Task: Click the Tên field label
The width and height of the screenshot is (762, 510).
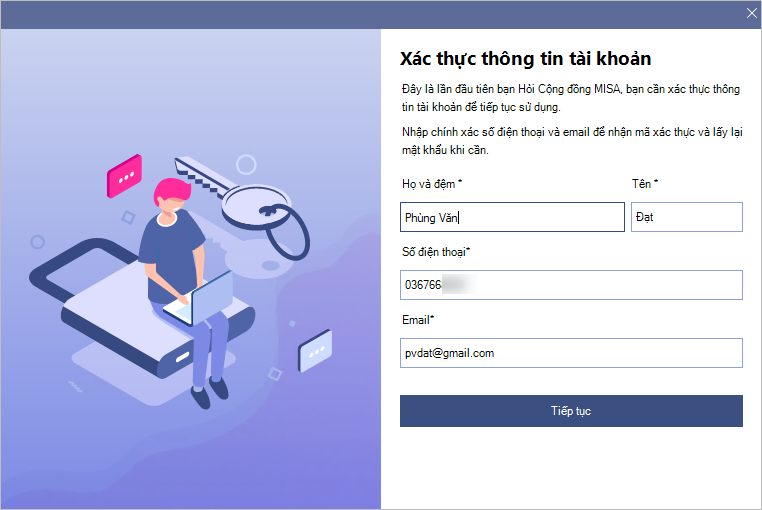Action: [x=644, y=183]
